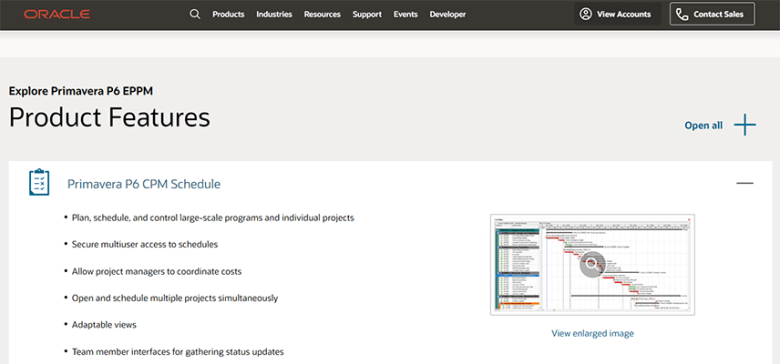Open the search magnifier icon
Screen dimensions: 780x364
click(195, 14)
